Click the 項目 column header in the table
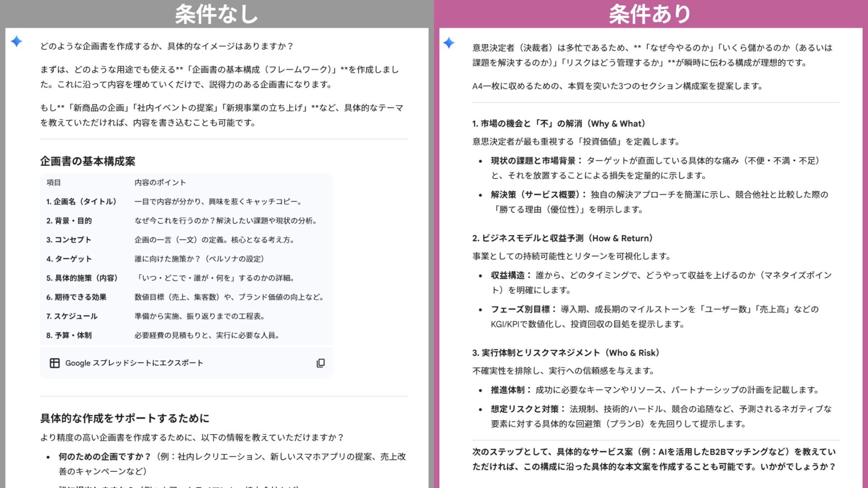This screenshot has width=868, height=488. pos(54,183)
